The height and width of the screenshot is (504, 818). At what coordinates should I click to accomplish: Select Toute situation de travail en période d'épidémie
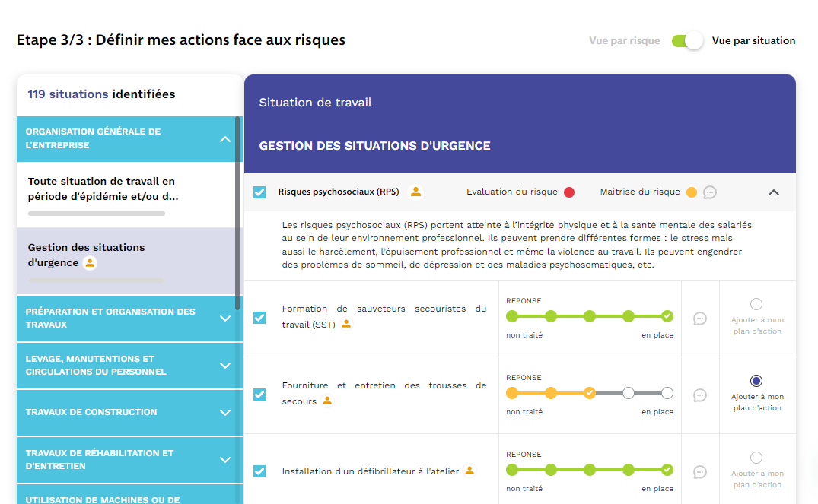coord(102,189)
